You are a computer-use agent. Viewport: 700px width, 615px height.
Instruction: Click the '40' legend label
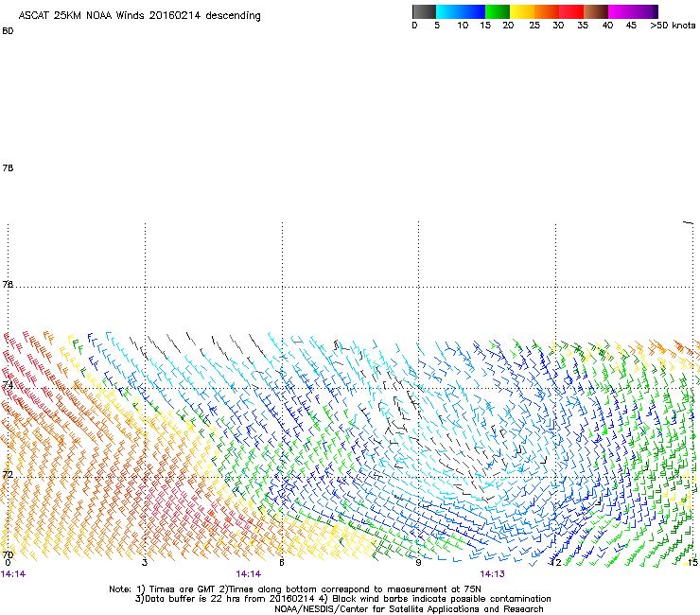pyautogui.click(x=607, y=26)
